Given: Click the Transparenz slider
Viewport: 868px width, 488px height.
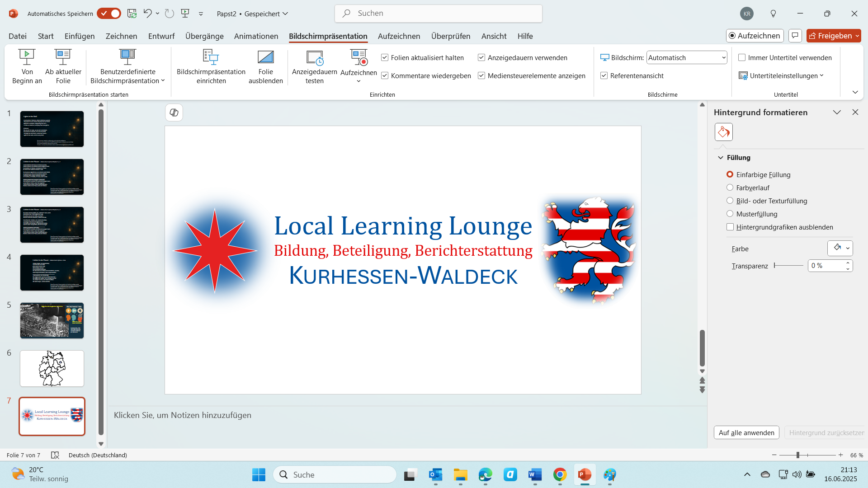Looking at the screenshot, I should pyautogui.click(x=788, y=266).
